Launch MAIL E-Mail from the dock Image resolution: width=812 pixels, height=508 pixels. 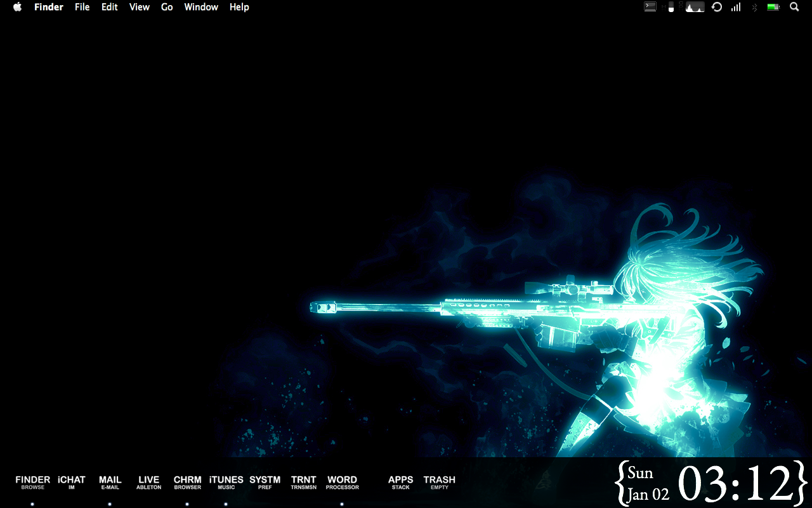pos(110,483)
